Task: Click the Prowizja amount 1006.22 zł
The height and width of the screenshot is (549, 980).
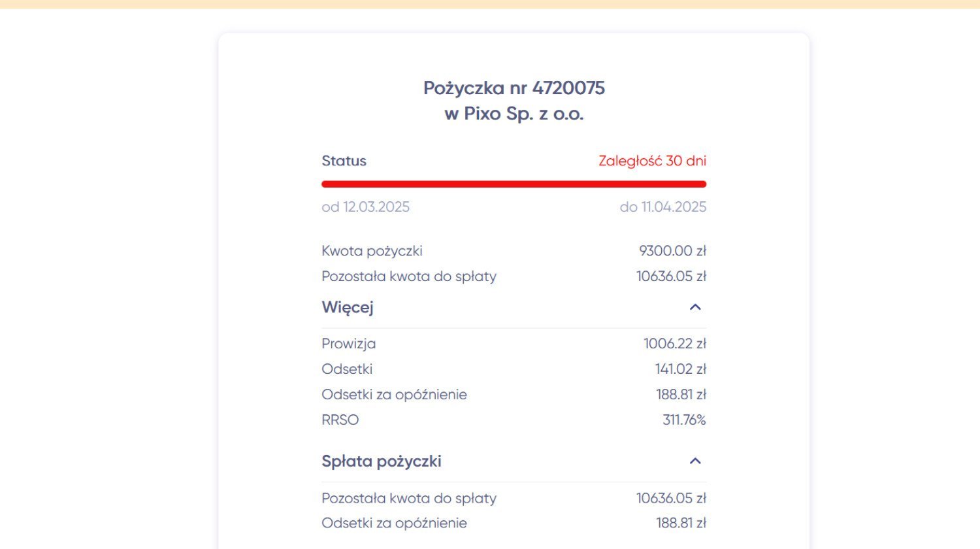Action: pos(675,344)
